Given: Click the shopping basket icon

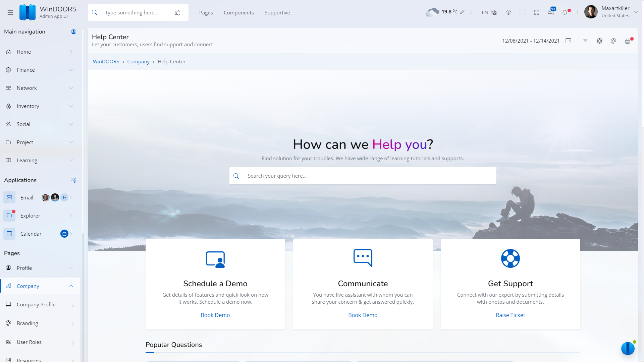Looking at the screenshot, I should coord(628,41).
